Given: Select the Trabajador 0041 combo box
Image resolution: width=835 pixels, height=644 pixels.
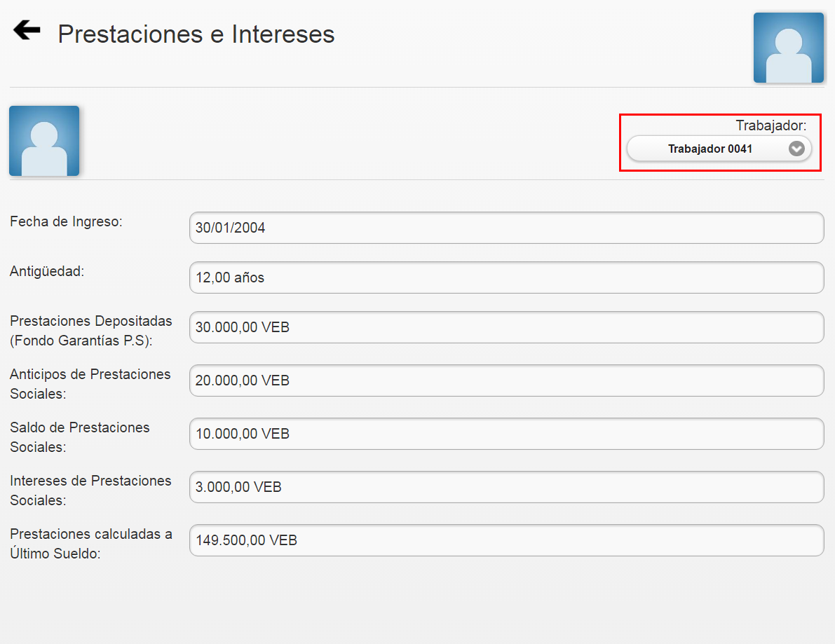Looking at the screenshot, I should point(720,149).
